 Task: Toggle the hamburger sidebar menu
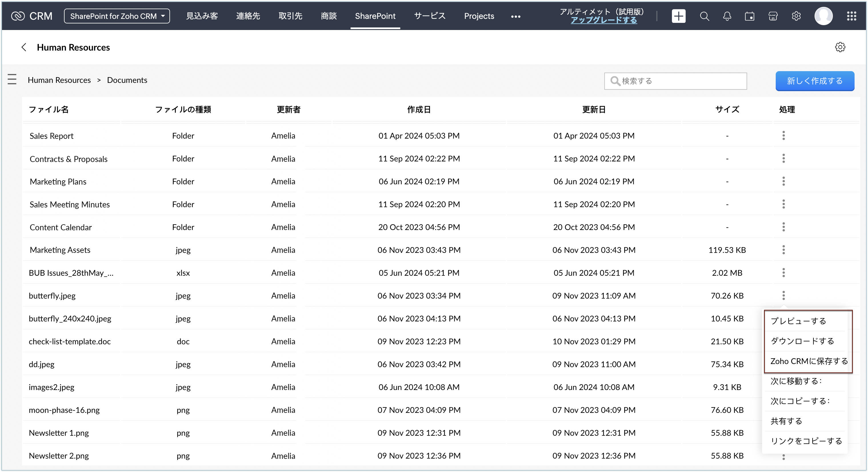tap(12, 79)
